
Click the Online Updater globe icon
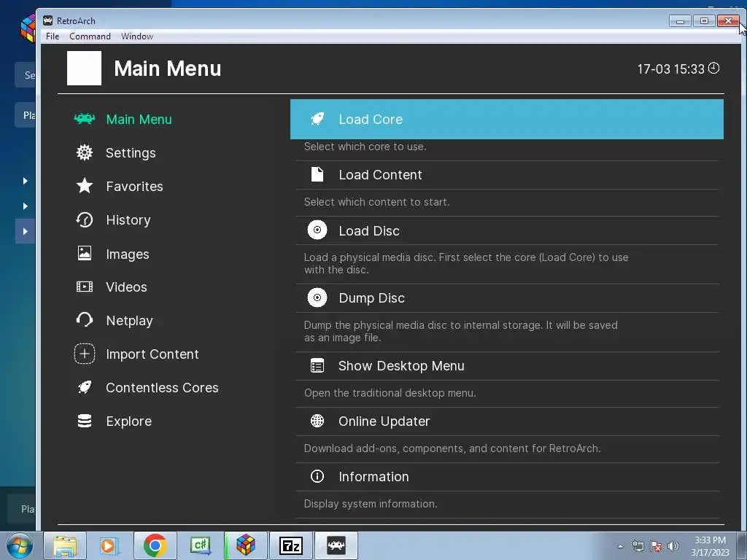317,421
